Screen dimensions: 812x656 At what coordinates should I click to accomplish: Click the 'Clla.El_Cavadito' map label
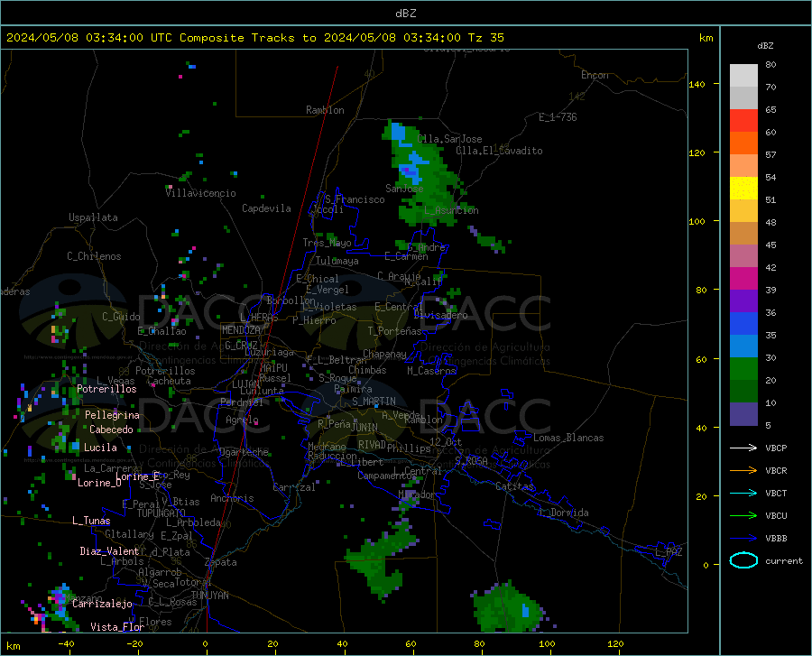[x=499, y=151]
